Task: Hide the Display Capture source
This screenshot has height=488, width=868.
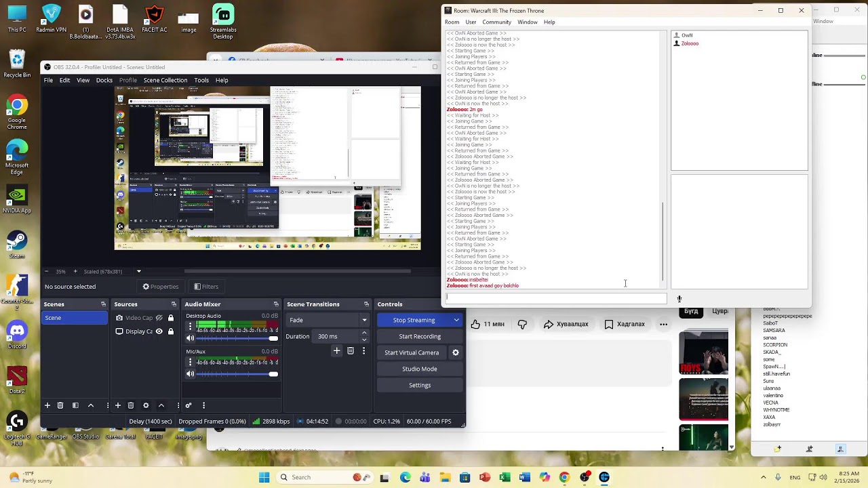Action: [159, 331]
